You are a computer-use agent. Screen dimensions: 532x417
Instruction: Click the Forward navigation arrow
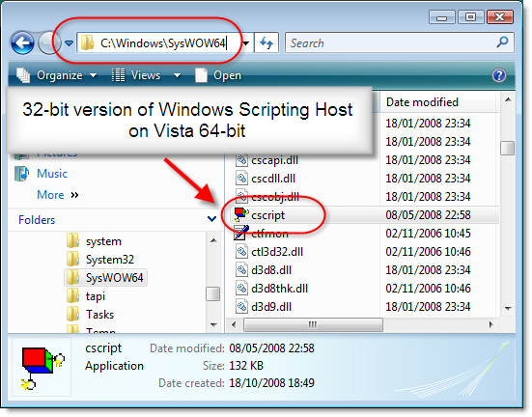[x=49, y=43]
